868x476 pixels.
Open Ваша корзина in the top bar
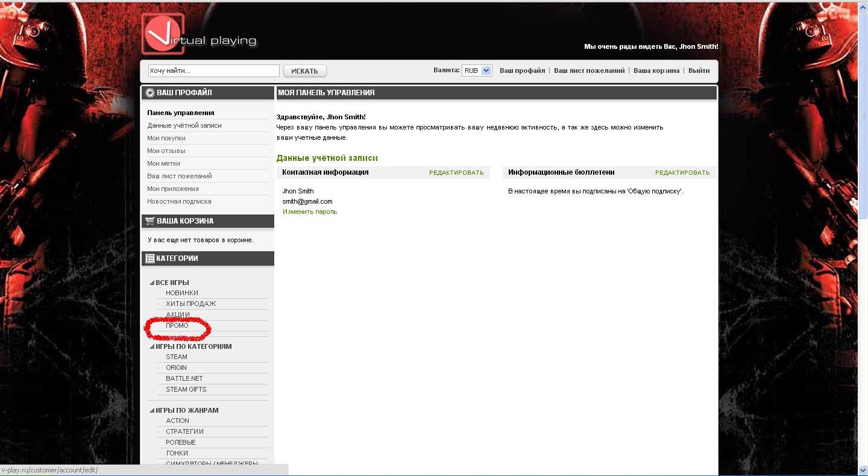pos(656,70)
